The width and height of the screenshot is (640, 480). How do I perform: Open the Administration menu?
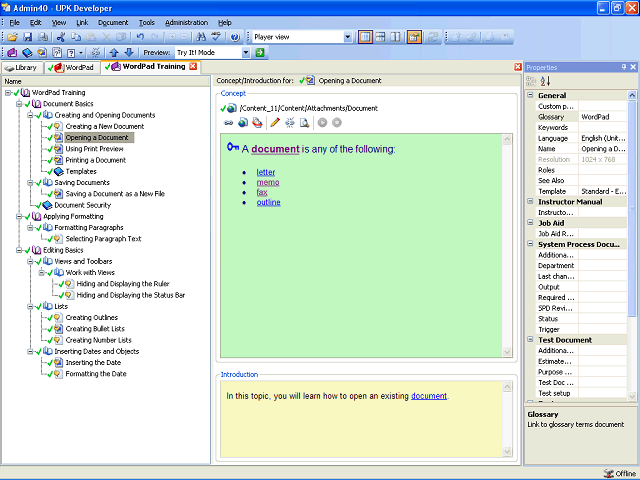(x=187, y=23)
